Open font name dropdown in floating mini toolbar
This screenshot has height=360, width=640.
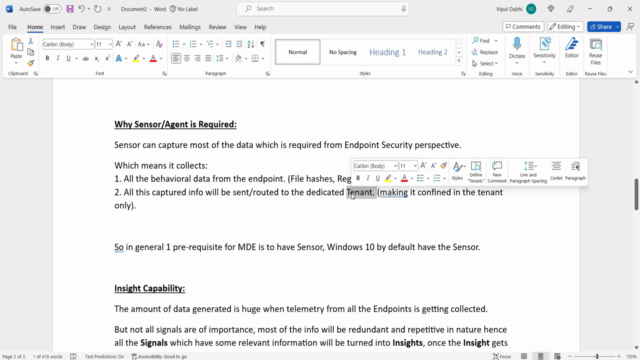pos(395,166)
